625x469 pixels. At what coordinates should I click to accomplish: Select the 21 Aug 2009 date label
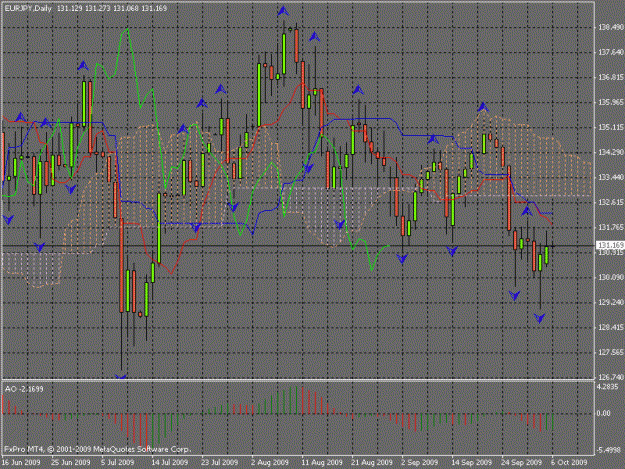372,463
